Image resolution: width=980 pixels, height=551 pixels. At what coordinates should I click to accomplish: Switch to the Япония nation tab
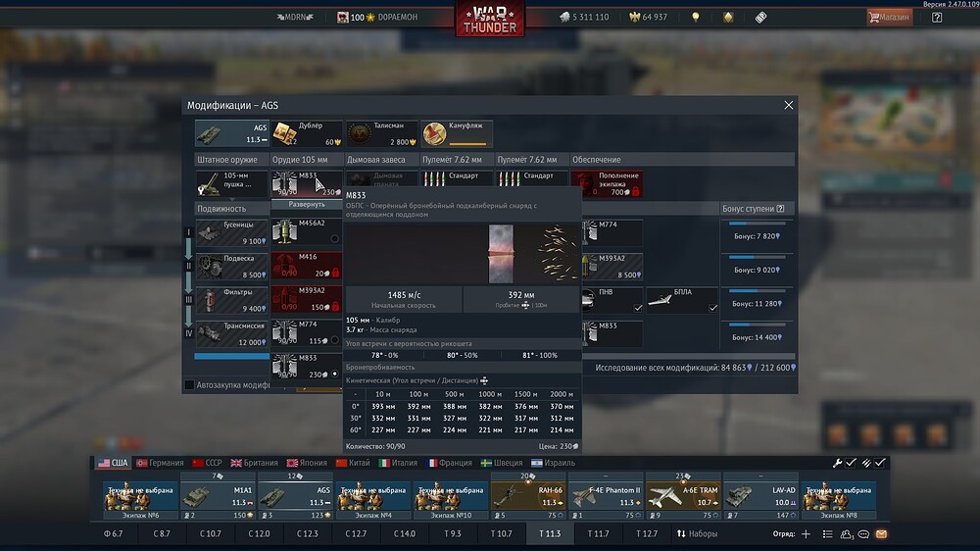pos(306,463)
